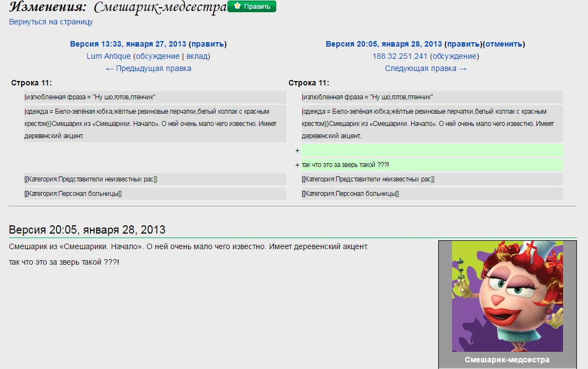Click править next to the January 27 version
Viewport: 588px width, 369px height.
tap(208, 44)
